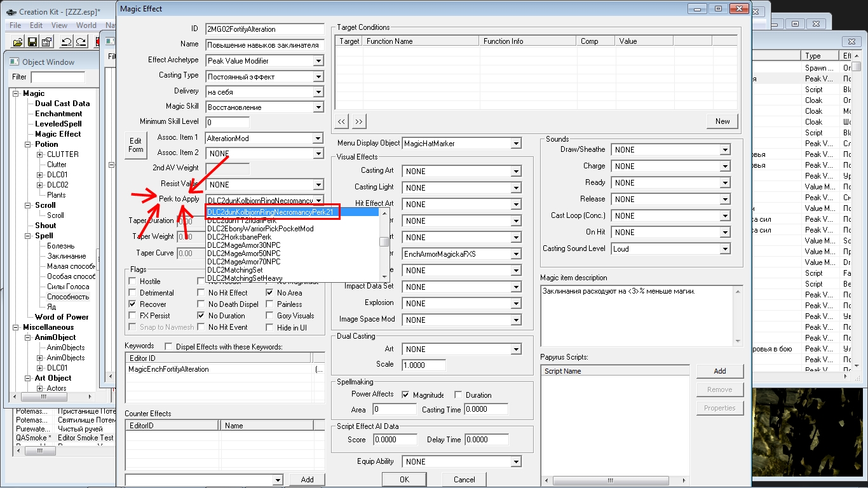Enable the Hostile flag checkbox
The height and width of the screenshot is (488, 868).
click(x=133, y=281)
